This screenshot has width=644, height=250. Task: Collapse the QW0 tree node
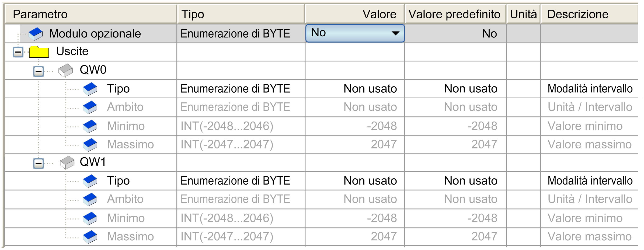[39, 71]
